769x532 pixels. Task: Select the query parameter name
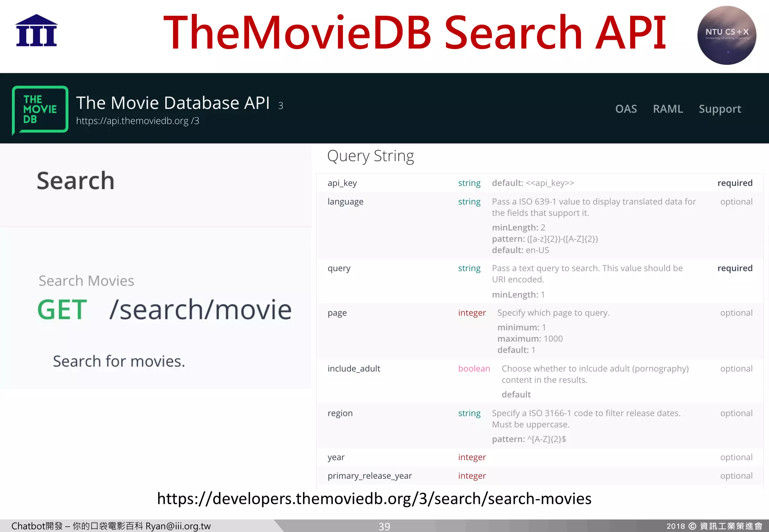pyautogui.click(x=339, y=269)
